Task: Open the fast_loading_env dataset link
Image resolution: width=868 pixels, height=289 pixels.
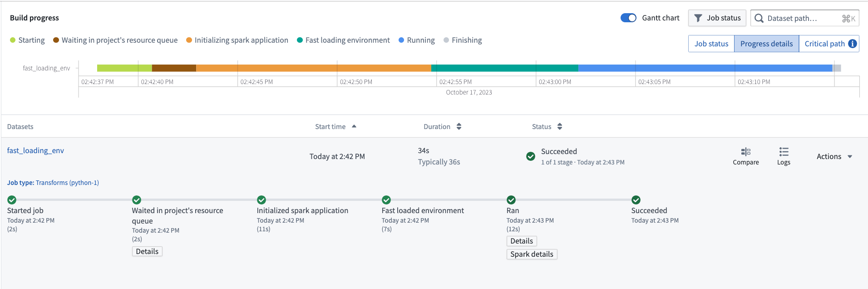Action: click(x=35, y=150)
